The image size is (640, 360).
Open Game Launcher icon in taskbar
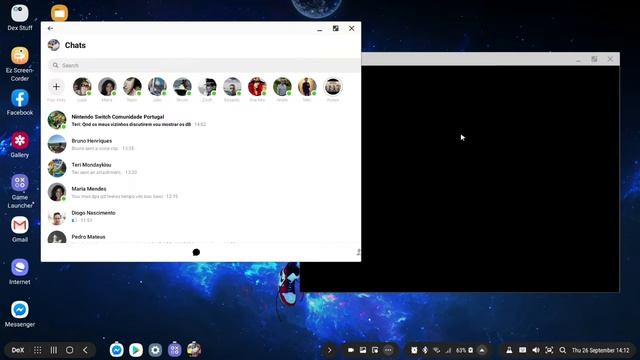coord(174,349)
